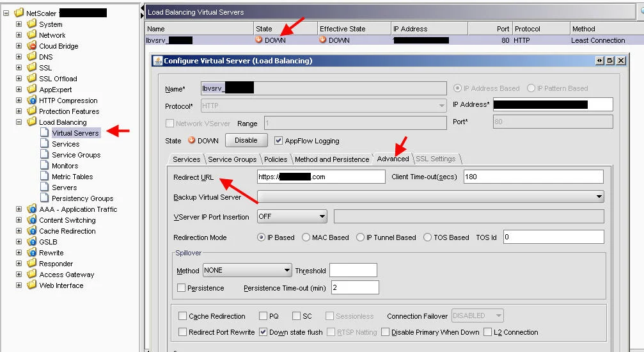The height and width of the screenshot is (352, 644).
Task: Uncheck the Down state flush checkbox
Action: click(263, 332)
